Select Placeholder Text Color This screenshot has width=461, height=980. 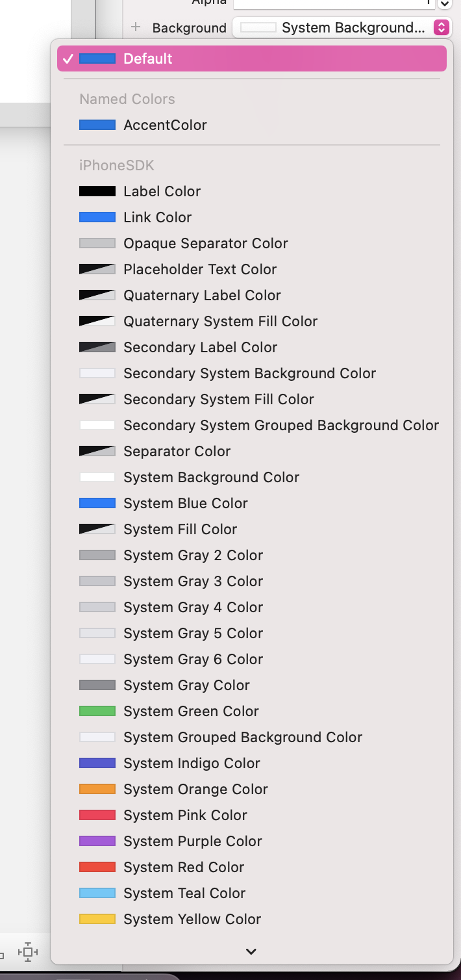point(252,269)
